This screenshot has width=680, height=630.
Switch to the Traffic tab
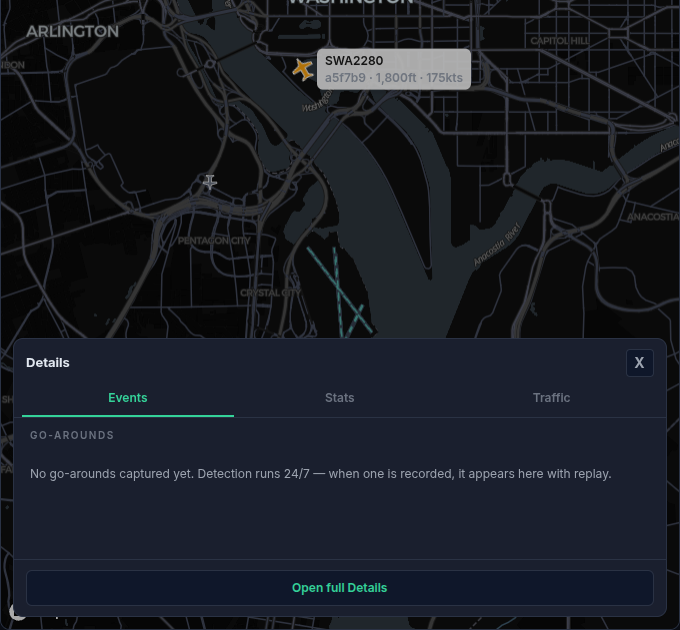[551, 398]
